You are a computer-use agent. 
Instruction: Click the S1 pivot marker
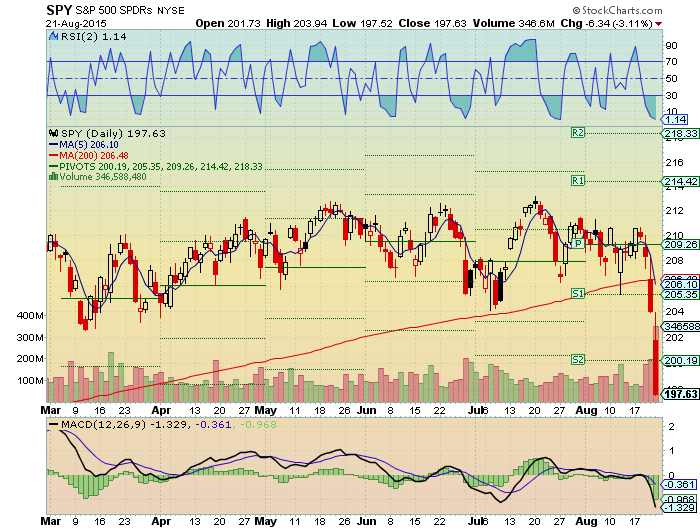(x=578, y=293)
